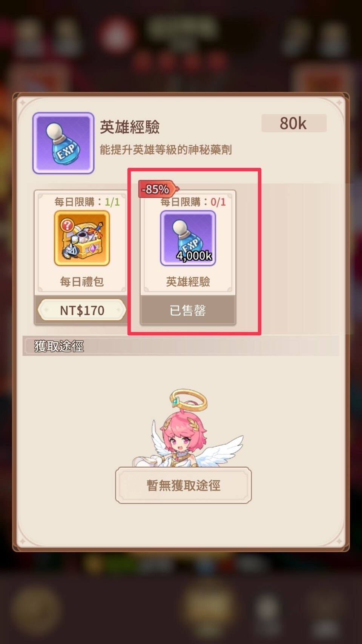Tap the red question mark on the chest

67,225
